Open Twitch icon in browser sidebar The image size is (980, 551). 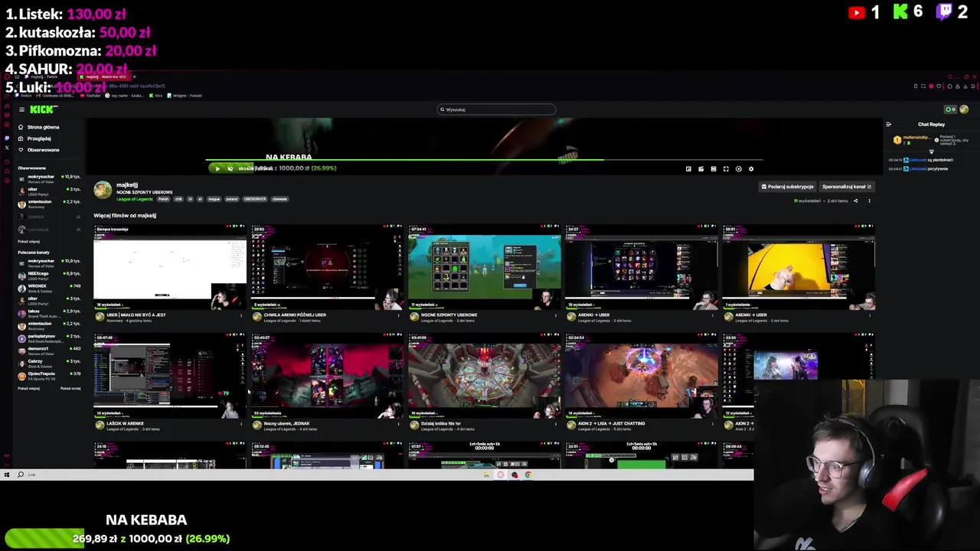pyautogui.click(x=7, y=138)
